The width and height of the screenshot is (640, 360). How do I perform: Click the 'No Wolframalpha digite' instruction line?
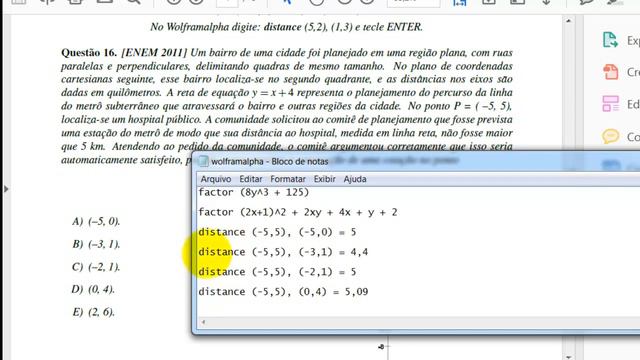click(x=287, y=27)
